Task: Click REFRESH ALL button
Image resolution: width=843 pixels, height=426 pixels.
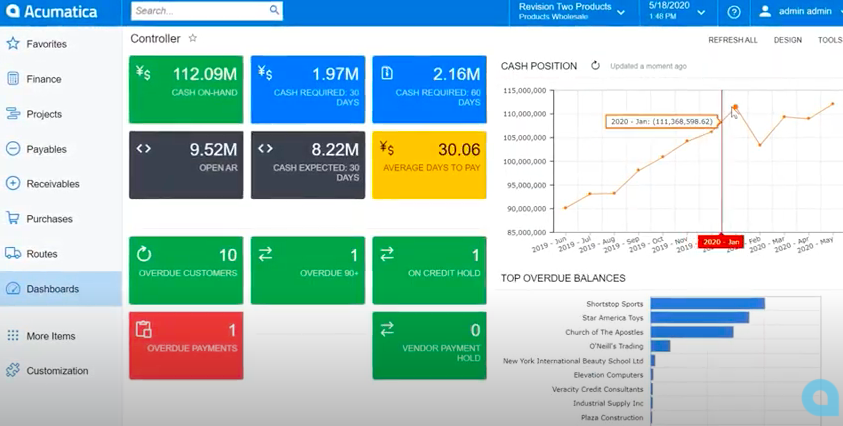Action: pos(733,40)
